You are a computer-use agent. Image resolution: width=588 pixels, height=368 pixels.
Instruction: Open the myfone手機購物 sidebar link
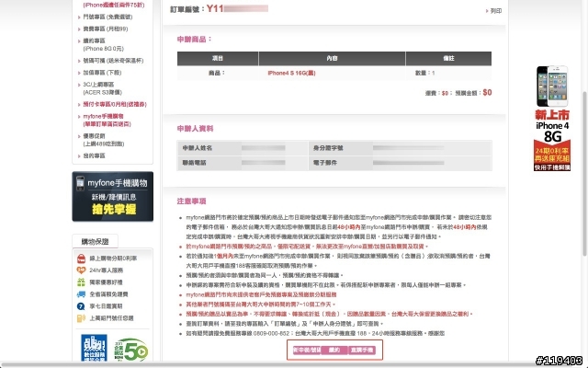pos(107,121)
